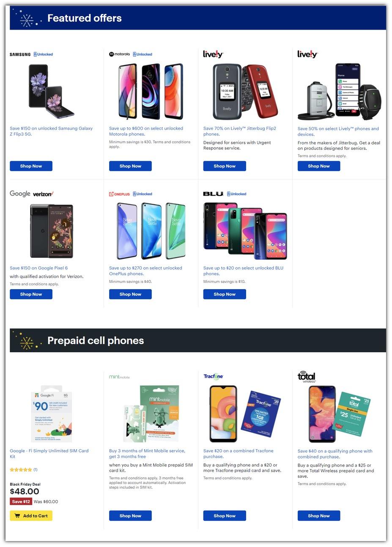Click the OnePlus brand logo
Image resolution: width=392 pixels, height=547 pixels.
pyautogui.click(x=120, y=194)
